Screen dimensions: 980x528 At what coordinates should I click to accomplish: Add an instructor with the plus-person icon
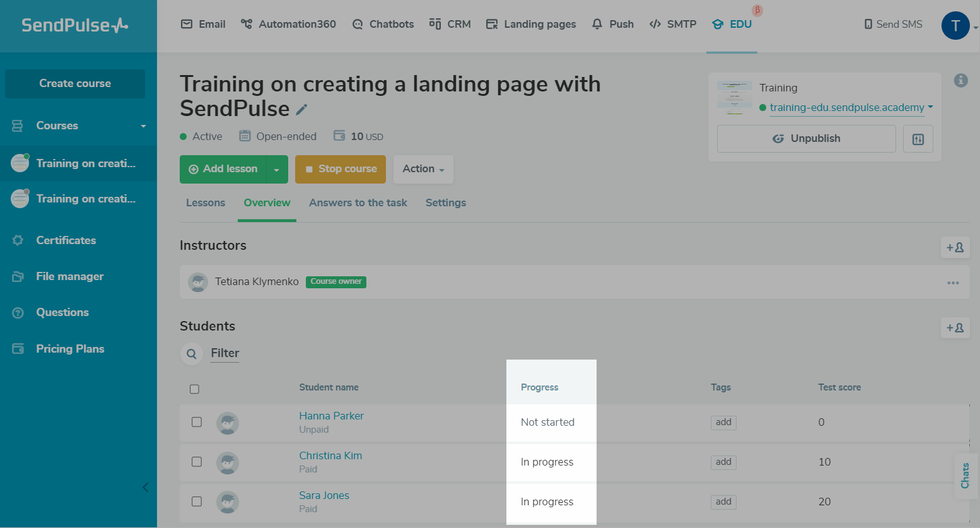pos(955,247)
